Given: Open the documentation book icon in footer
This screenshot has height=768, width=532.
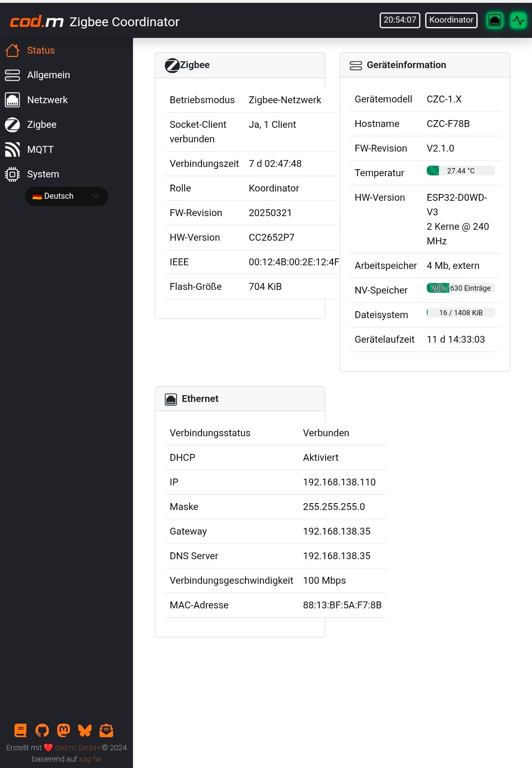Looking at the screenshot, I should point(21,730).
